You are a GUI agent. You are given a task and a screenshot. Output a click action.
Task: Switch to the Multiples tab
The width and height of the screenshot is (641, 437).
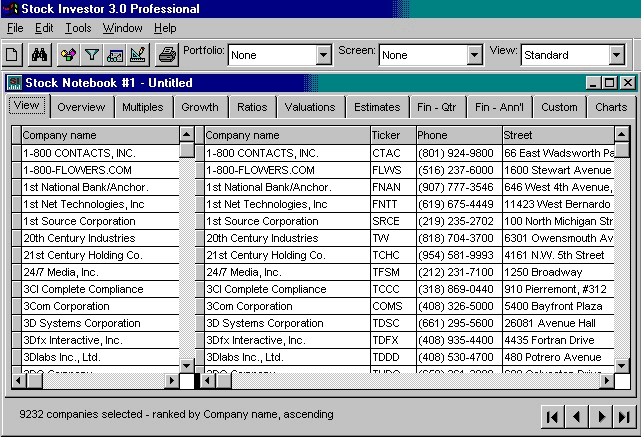(x=143, y=107)
